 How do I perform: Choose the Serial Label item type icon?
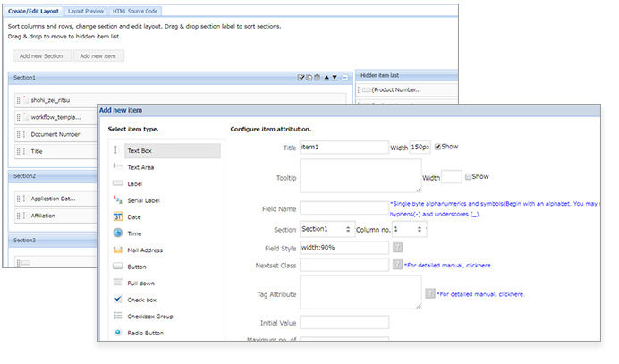tap(118, 199)
